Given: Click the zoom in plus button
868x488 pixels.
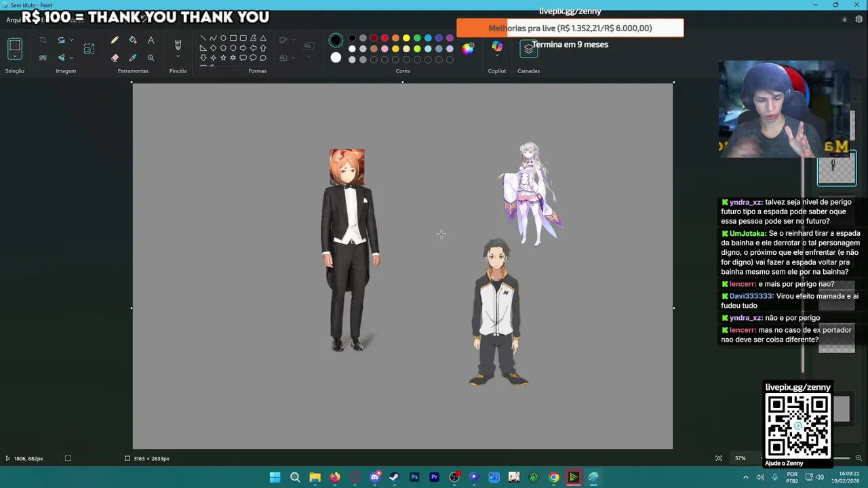Looking at the screenshot, I should (x=859, y=458).
